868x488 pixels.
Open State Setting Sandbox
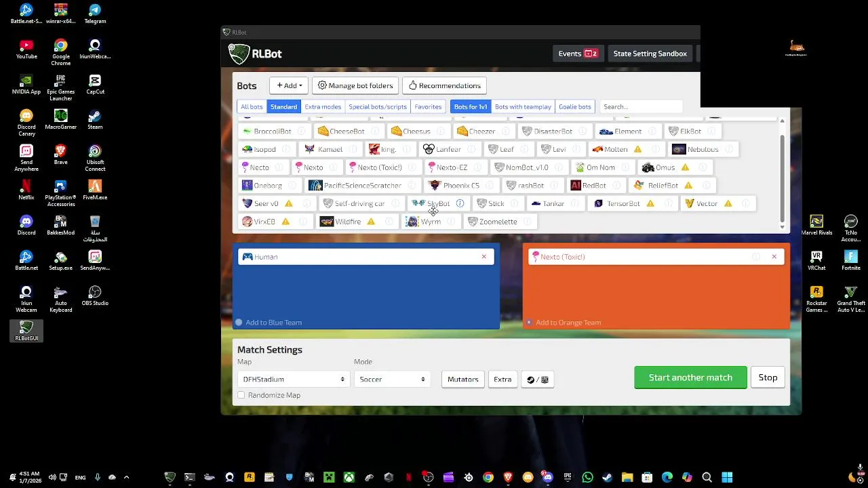point(650,54)
